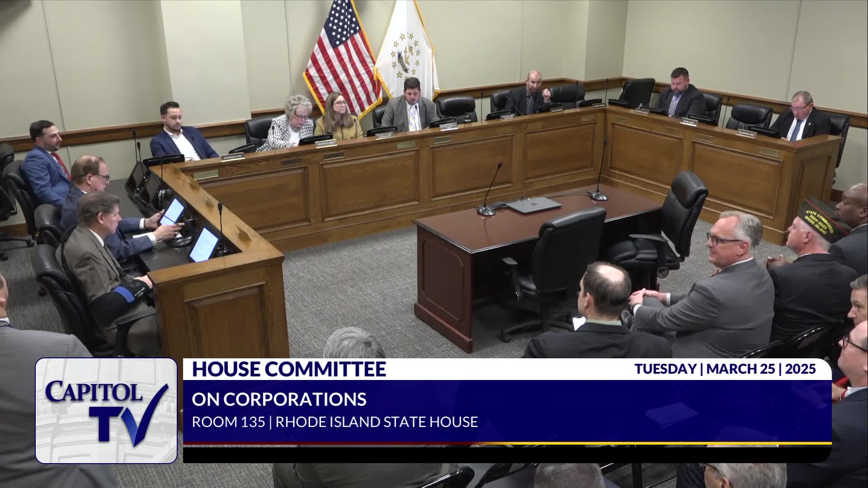Click the ON CORPORATIONS subtitle
The height and width of the screenshot is (488, 868).
(x=279, y=399)
